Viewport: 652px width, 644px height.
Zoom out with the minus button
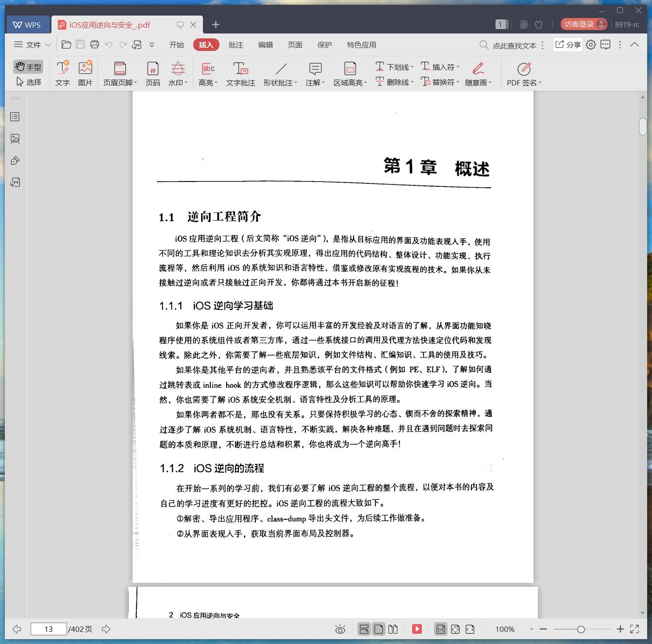pyautogui.click(x=543, y=629)
